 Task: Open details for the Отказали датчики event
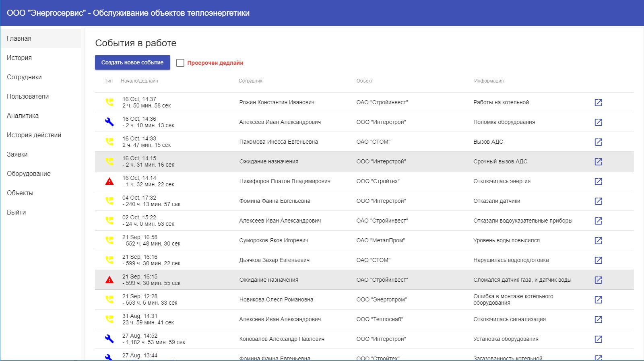coord(599,201)
